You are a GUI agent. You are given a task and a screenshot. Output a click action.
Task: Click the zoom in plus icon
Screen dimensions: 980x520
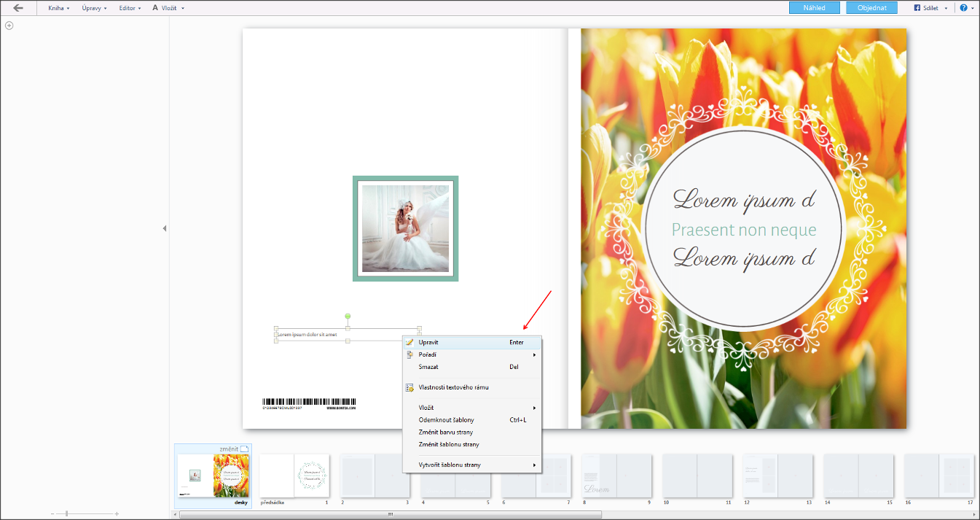tap(117, 514)
